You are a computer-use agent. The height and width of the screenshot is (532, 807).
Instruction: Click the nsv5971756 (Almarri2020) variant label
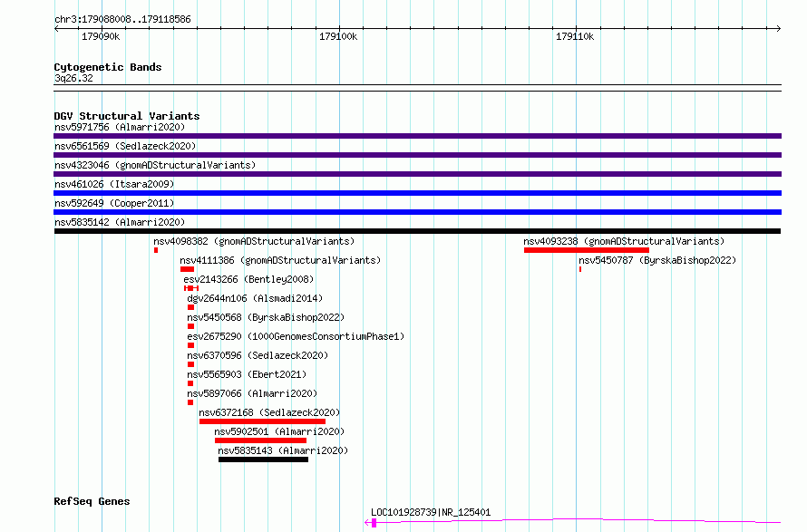pos(120,127)
